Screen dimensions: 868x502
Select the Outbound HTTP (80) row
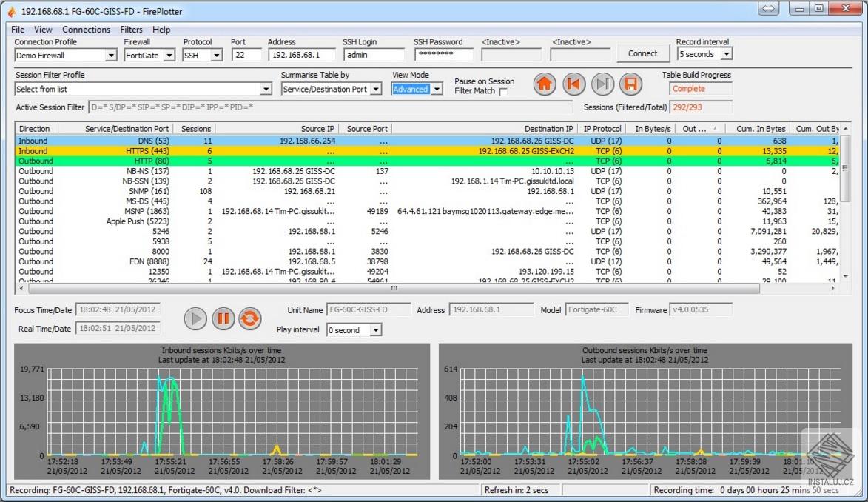click(428, 161)
